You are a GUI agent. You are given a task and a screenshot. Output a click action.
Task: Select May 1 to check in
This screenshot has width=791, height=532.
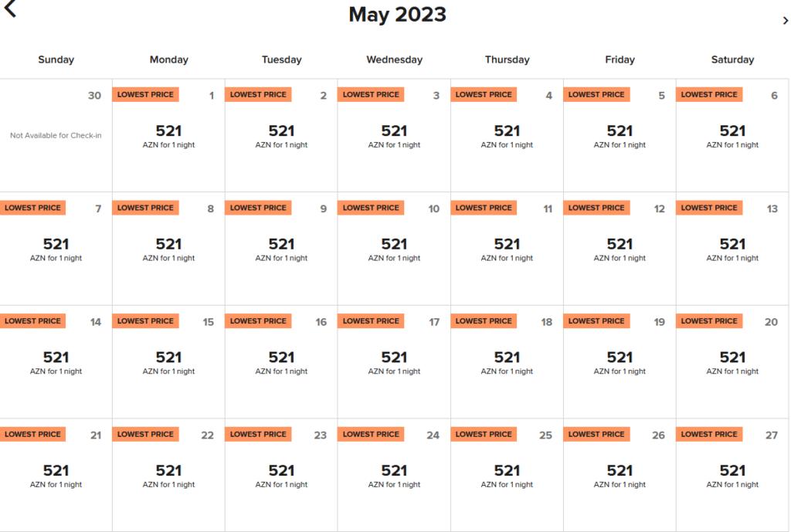tap(168, 131)
